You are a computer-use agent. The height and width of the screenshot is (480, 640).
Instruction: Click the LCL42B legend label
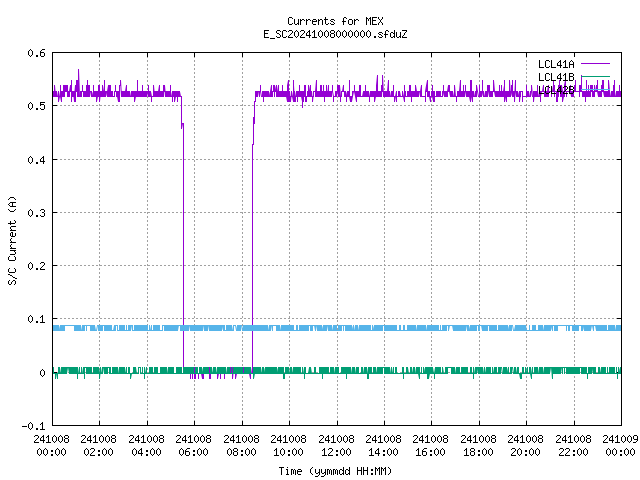[x=556, y=90]
